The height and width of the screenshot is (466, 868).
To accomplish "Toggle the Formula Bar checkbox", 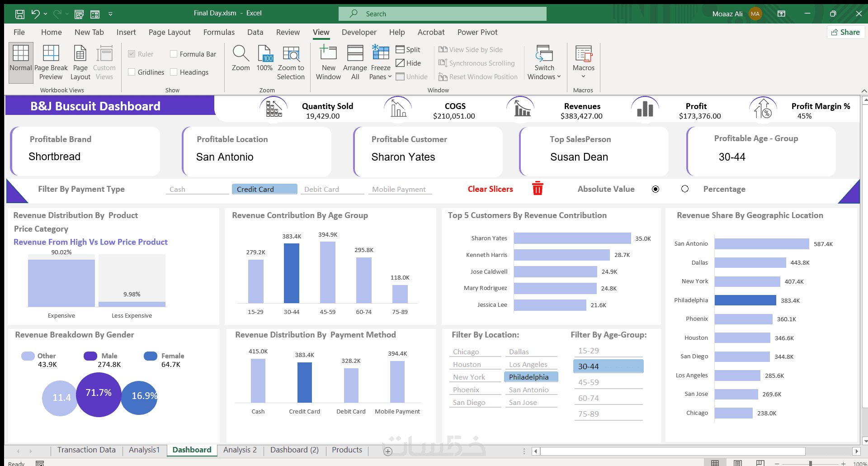I will (174, 54).
